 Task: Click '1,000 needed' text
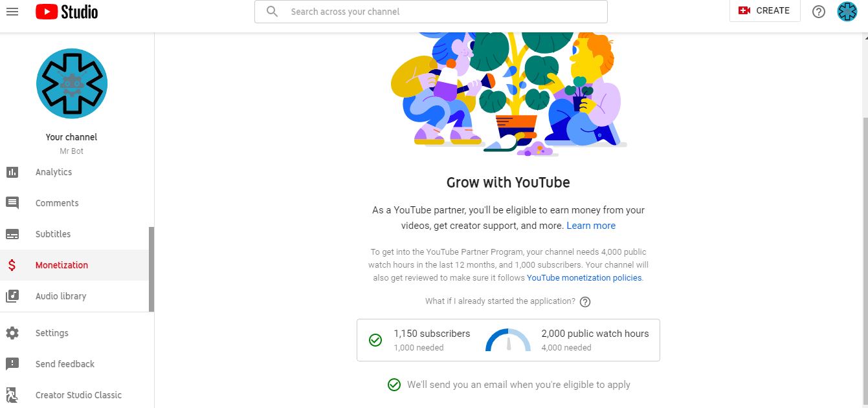click(x=419, y=348)
